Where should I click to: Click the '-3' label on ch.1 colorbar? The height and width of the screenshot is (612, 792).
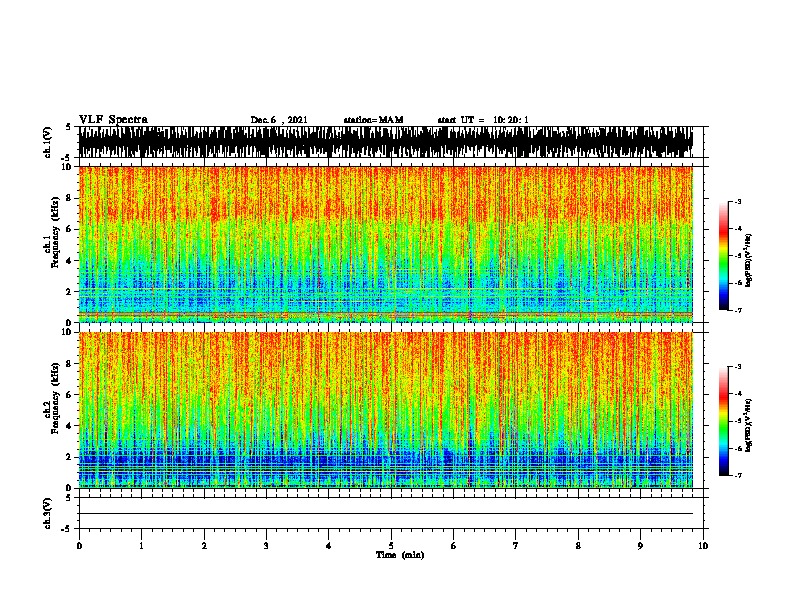click(x=737, y=201)
